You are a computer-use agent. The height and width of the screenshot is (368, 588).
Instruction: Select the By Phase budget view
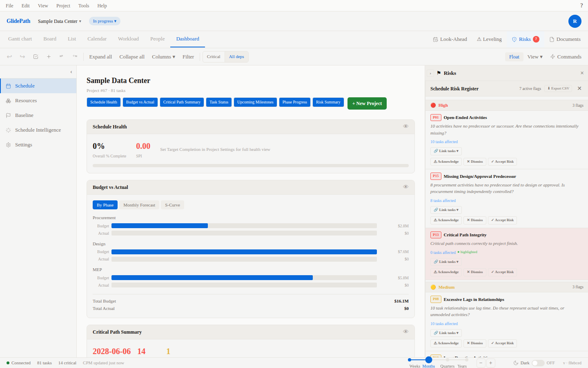click(x=105, y=205)
